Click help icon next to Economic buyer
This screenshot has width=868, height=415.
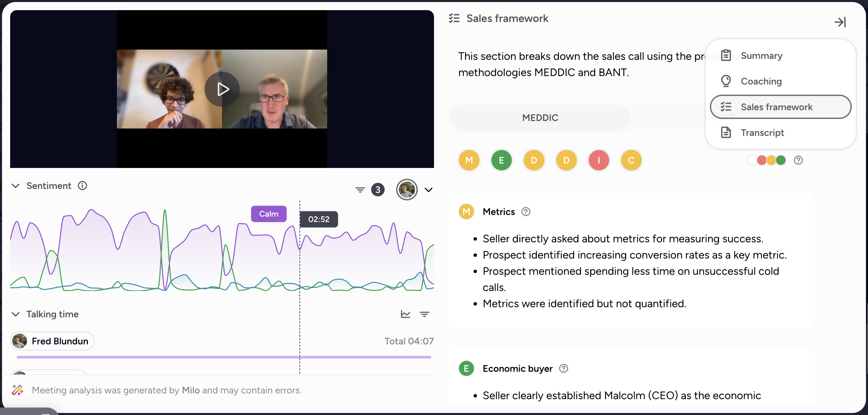click(x=563, y=368)
